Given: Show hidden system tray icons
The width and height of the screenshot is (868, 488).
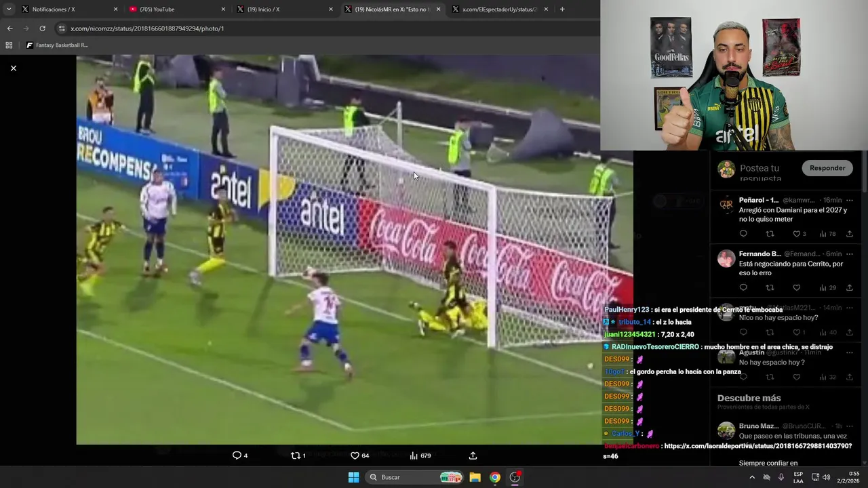Looking at the screenshot, I should point(751,477).
